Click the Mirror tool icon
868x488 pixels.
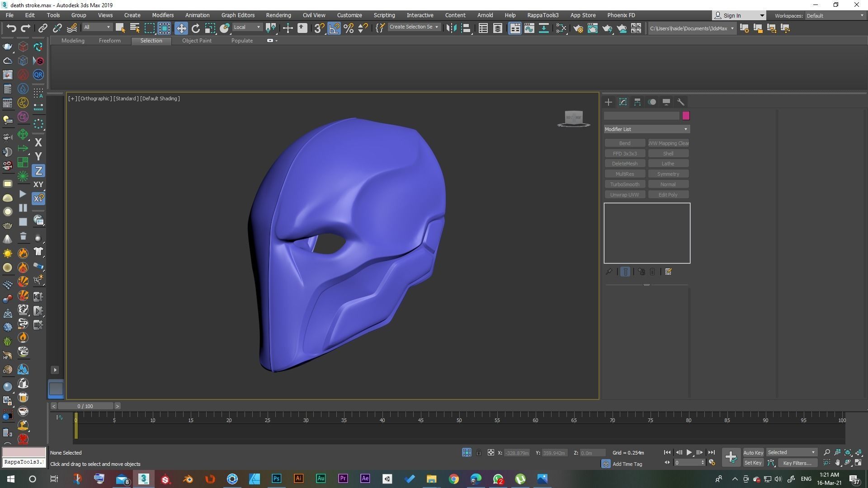tap(451, 28)
